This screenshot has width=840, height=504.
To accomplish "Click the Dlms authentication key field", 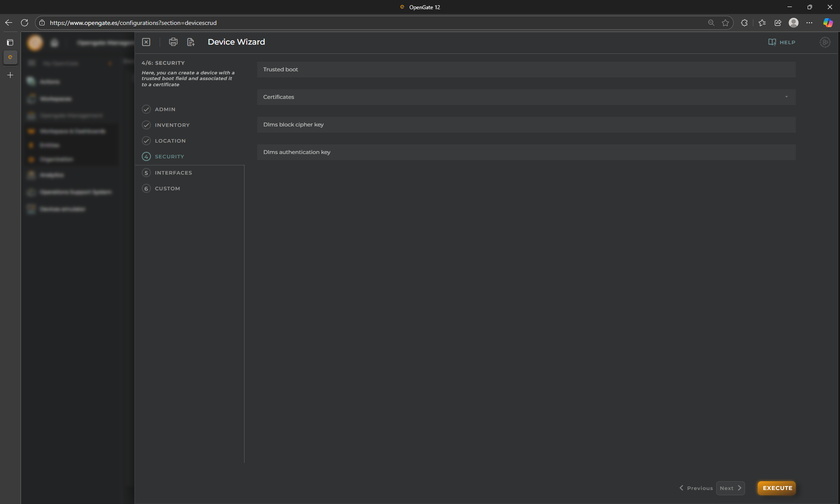I will (x=526, y=152).
